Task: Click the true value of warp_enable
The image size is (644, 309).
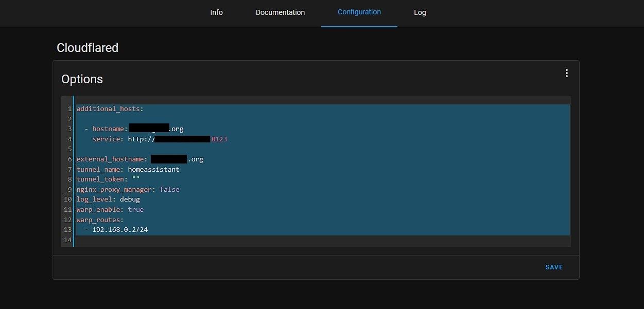Action: point(135,210)
